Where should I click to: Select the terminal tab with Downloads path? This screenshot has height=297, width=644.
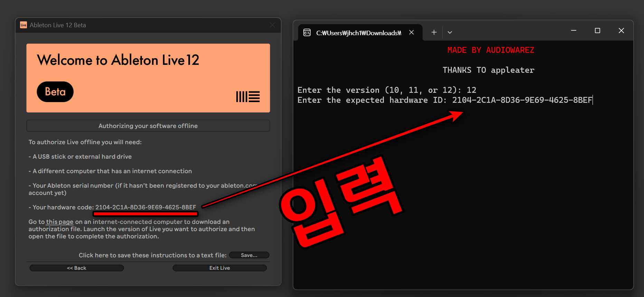coord(359,33)
